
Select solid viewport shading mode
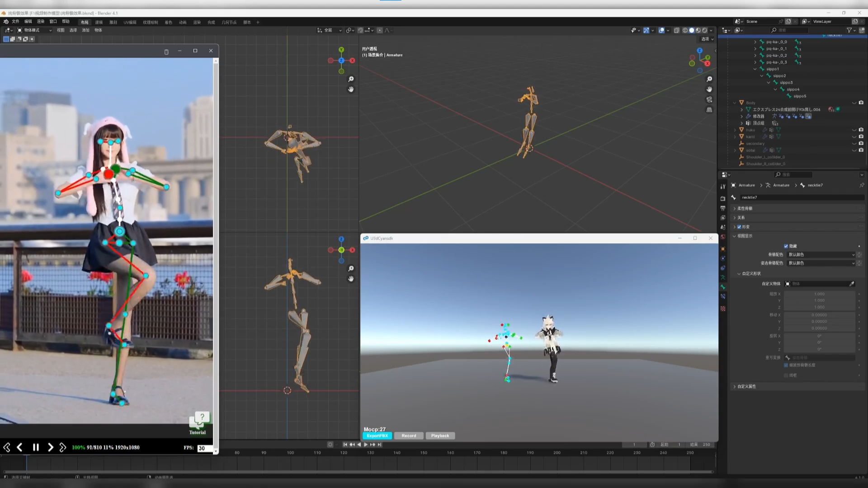pyautogui.click(x=692, y=30)
